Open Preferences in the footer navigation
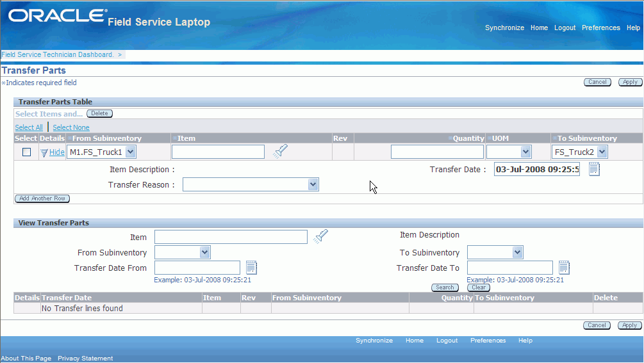 point(488,341)
